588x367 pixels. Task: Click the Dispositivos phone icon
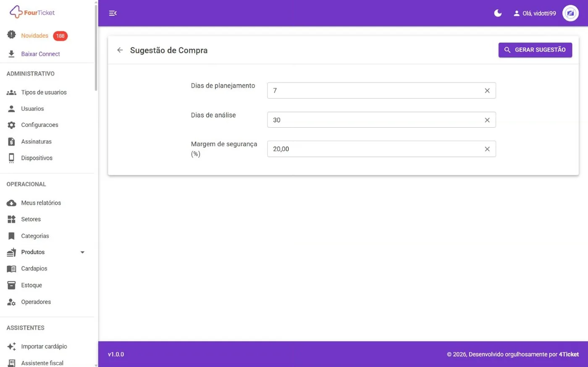point(11,158)
